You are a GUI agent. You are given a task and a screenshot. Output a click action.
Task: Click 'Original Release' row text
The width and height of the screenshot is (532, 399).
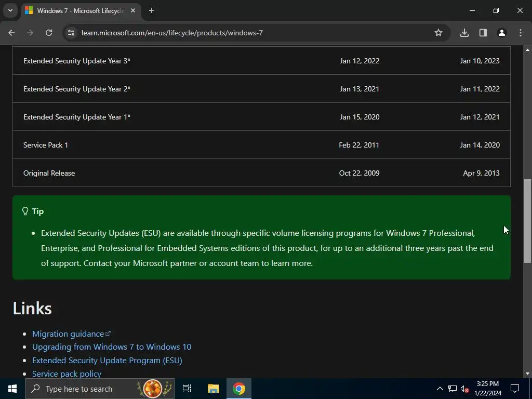pyautogui.click(x=49, y=173)
